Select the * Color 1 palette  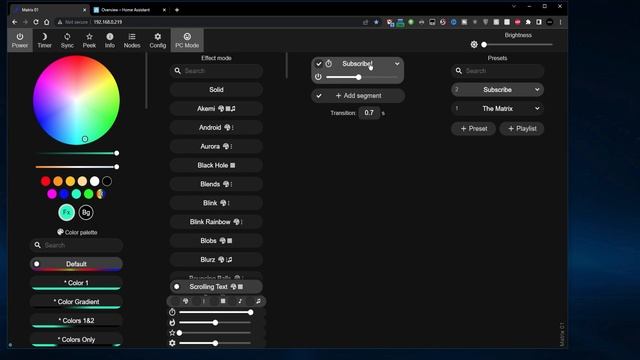click(x=76, y=283)
